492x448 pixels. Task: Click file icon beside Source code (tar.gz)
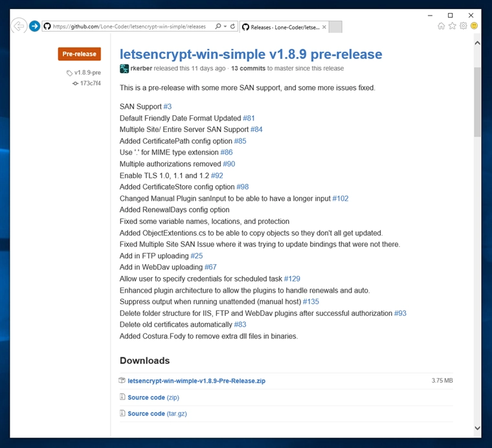coord(122,413)
